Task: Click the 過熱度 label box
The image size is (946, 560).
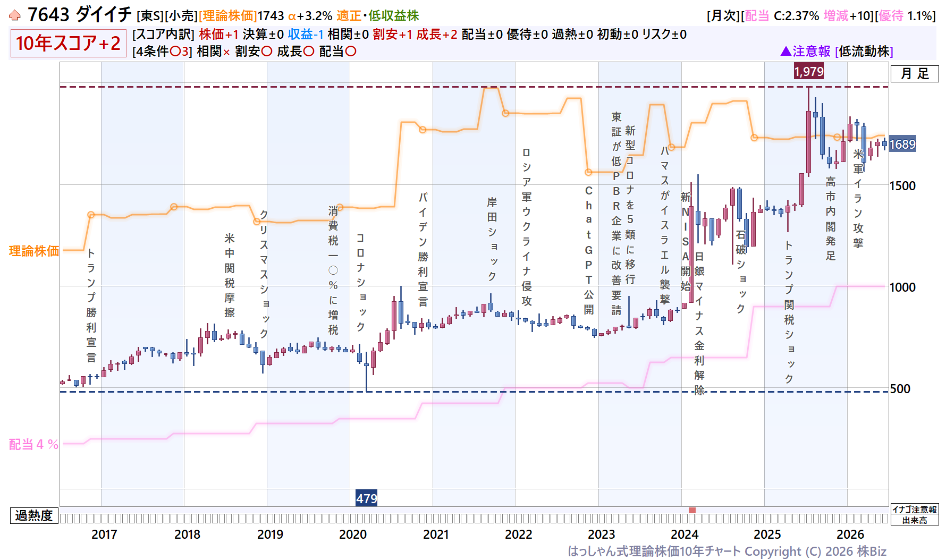Action: 34,515
